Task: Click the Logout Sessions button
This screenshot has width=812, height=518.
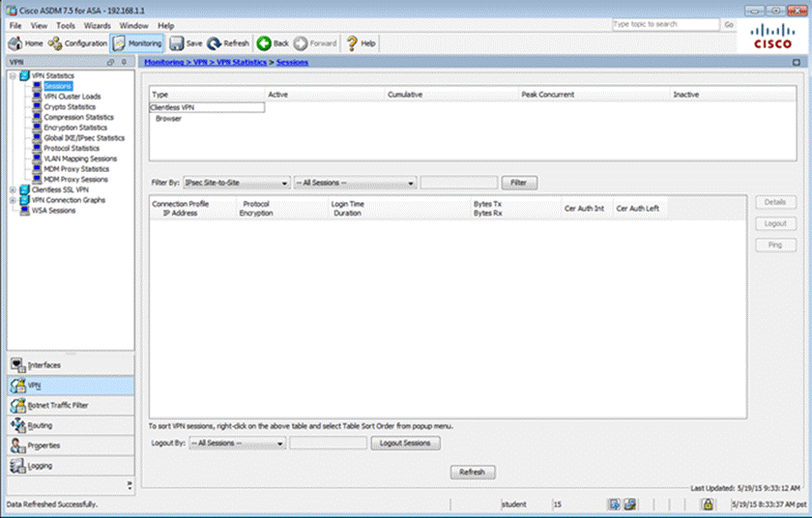Action: (x=406, y=444)
